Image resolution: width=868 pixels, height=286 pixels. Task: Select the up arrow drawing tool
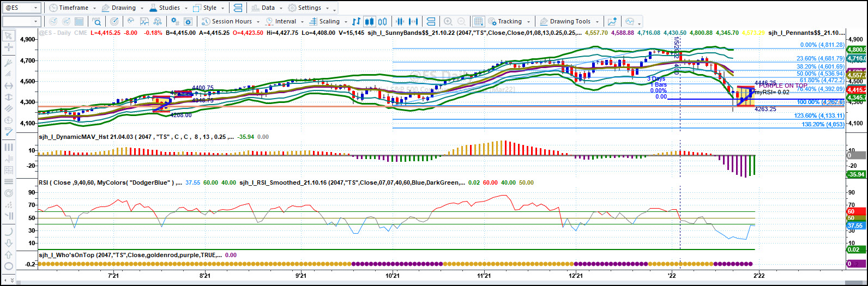pyautogui.click(x=9, y=254)
